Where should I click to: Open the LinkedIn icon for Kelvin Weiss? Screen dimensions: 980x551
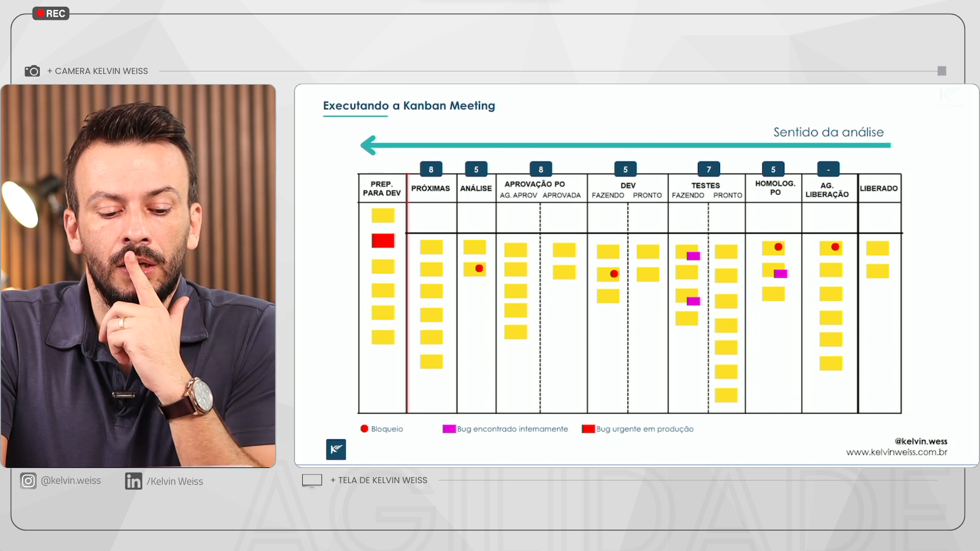pos(134,481)
